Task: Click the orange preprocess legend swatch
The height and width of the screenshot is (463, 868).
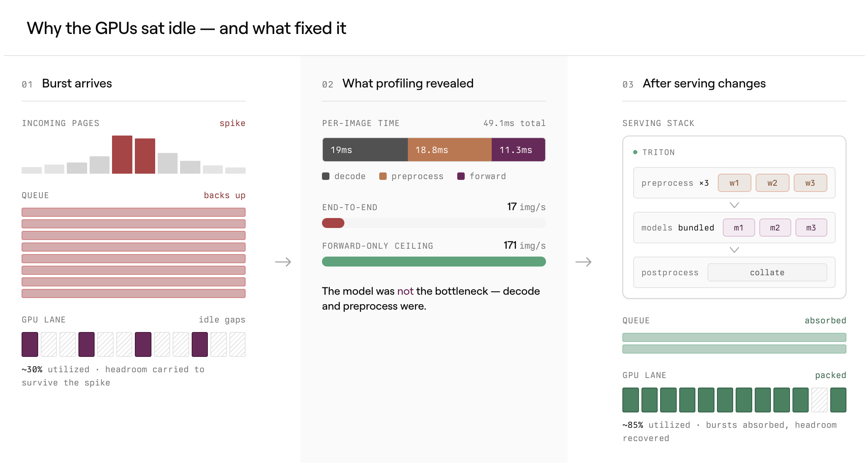Action: pyautogui.click(x=383, y=176)
